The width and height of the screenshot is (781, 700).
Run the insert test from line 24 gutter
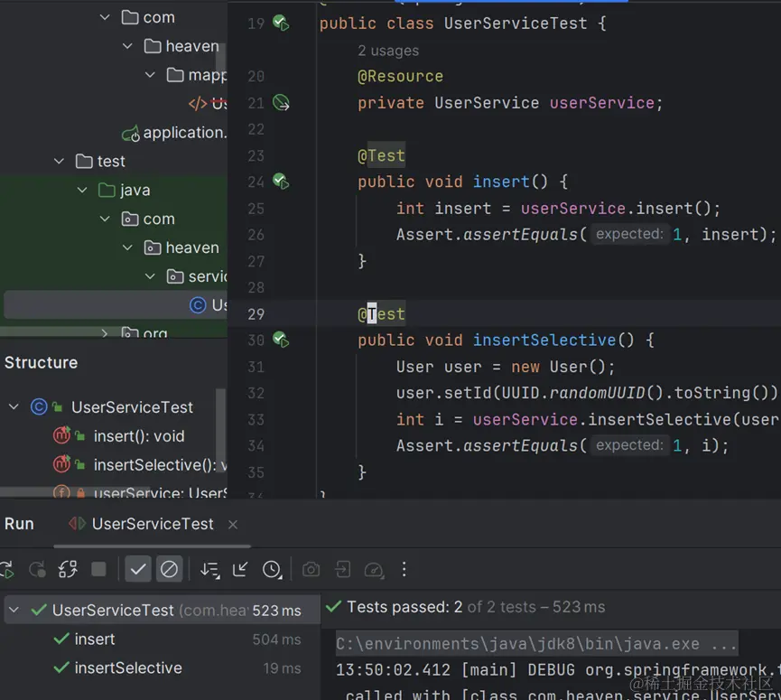[x=281, y=182]
